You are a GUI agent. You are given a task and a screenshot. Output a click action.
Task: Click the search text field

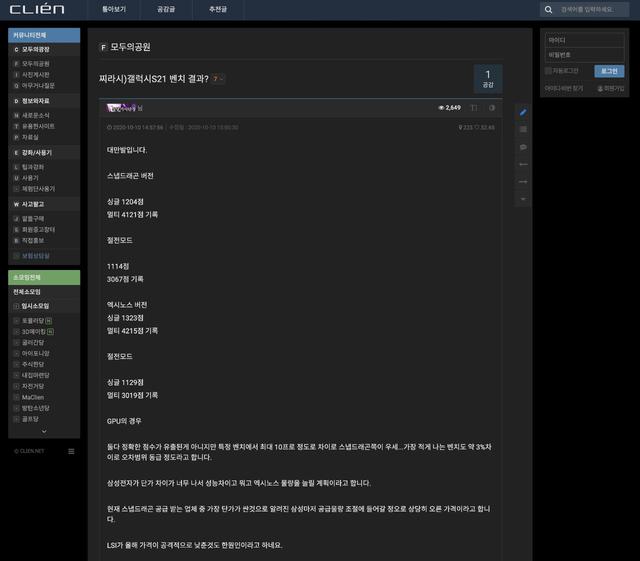[x=591, y=9]
